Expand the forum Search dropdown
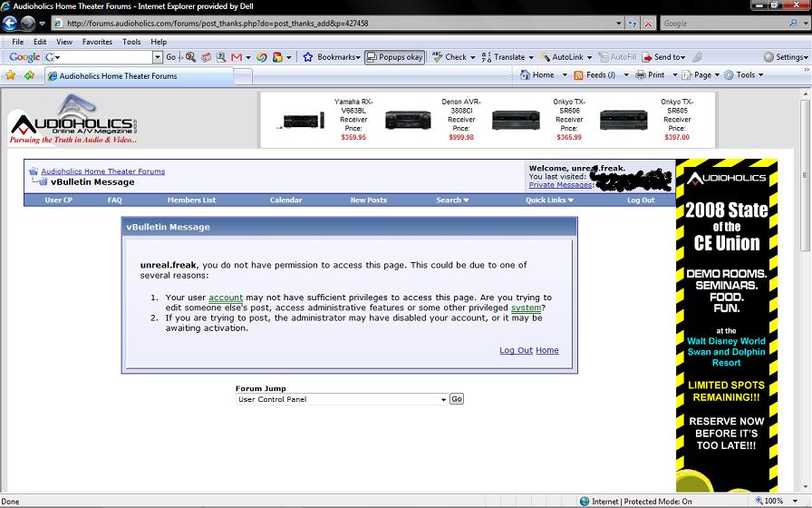This screenshot has width=812, height=508. 452,200
